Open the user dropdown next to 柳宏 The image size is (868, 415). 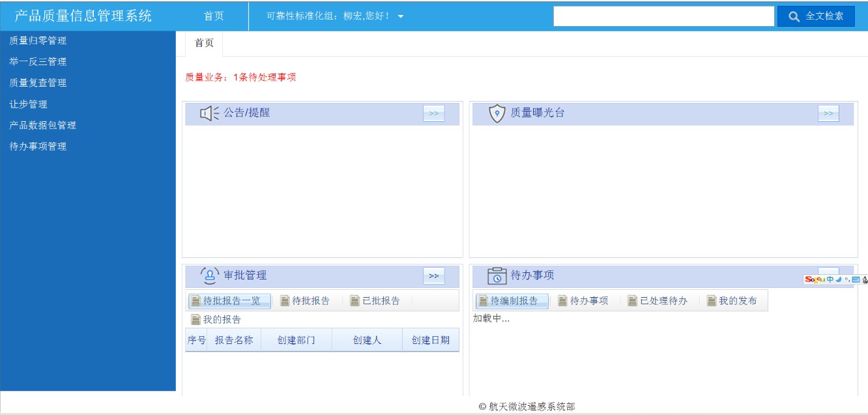point(401,16)
